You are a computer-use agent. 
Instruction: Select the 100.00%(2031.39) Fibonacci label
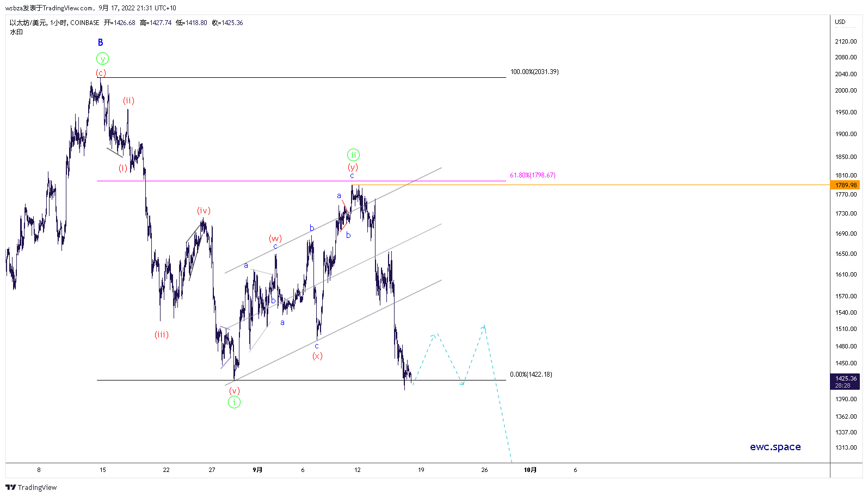click(x=534, y=72)
